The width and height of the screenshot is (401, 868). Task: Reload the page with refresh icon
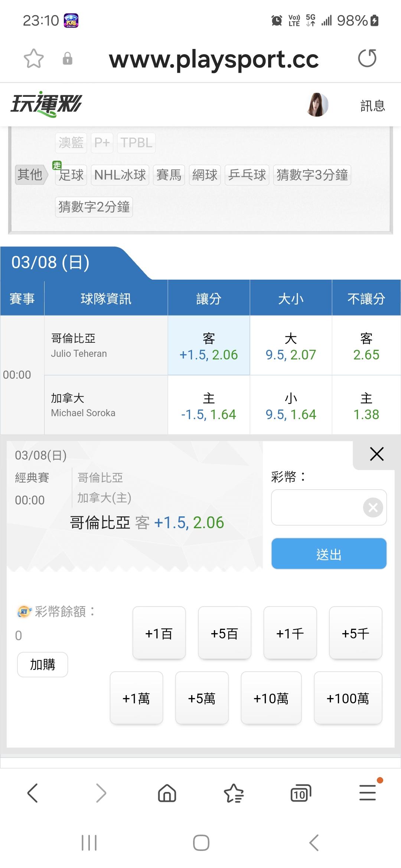pos(367,59)
